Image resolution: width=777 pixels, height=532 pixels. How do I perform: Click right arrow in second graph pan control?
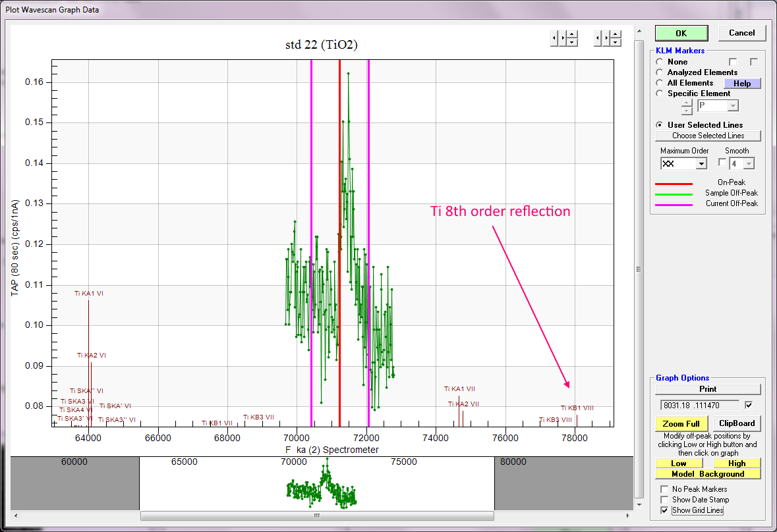pos(606,38)
